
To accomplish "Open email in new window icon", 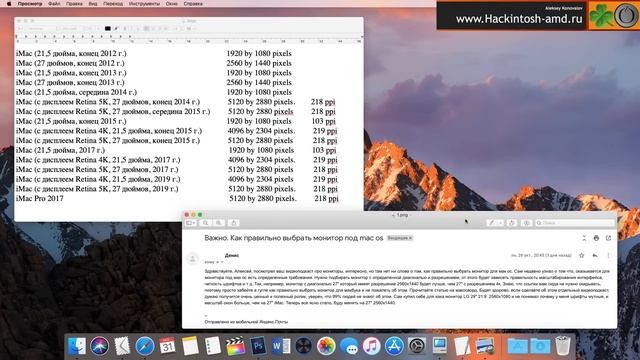I will (608, 238).
